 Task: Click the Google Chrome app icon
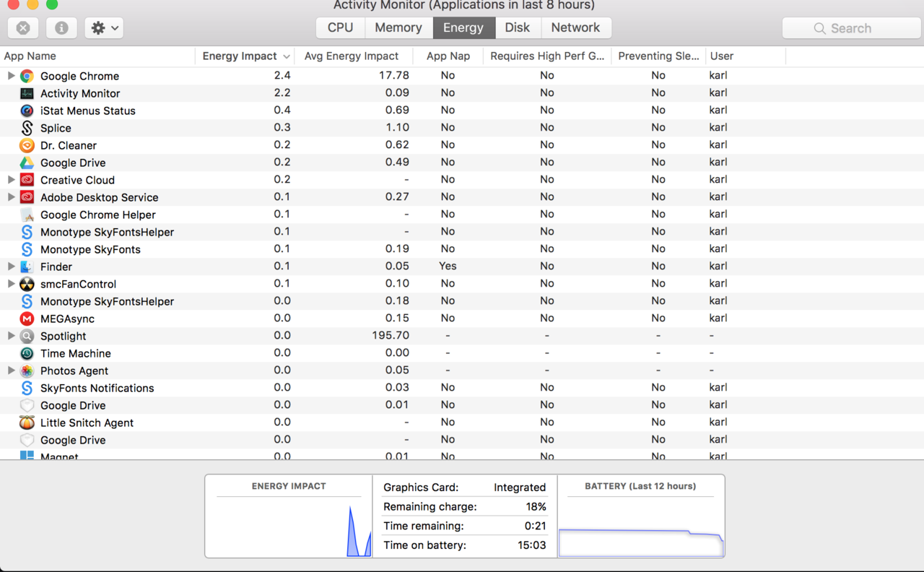click(x=27, y=76)
